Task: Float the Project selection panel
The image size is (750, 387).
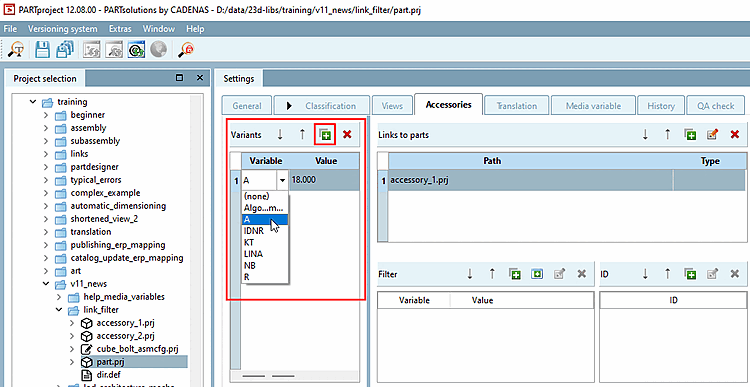Action: tap(179, 77)
